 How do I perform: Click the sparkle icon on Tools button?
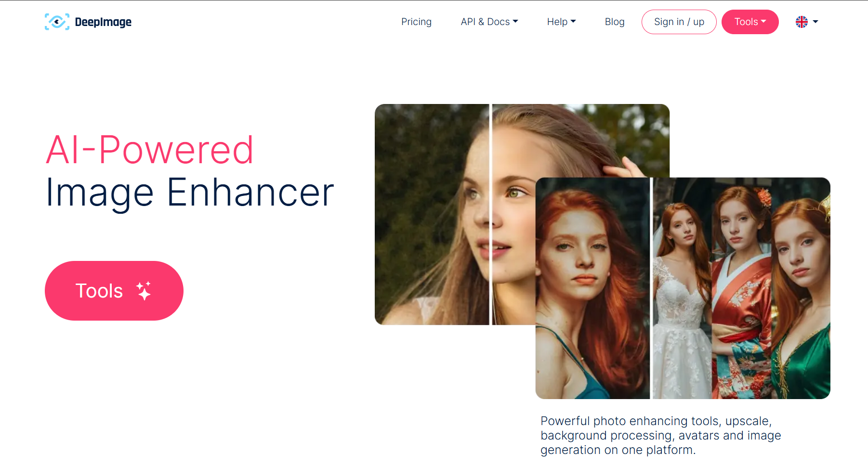[x=144, y=291]
